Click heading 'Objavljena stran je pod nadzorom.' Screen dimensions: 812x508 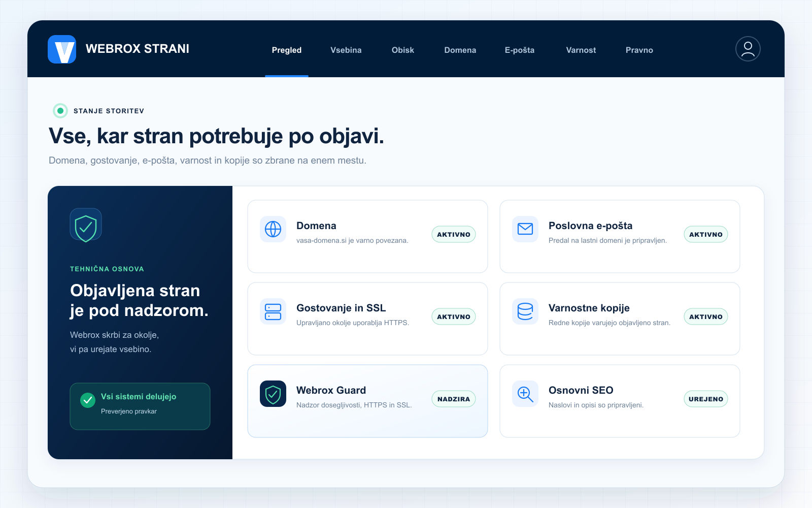point(139,300)
